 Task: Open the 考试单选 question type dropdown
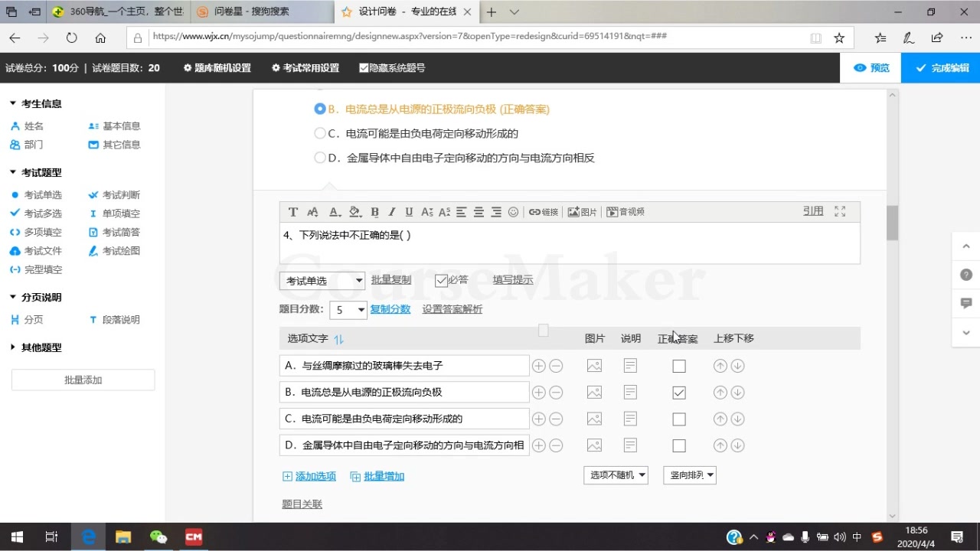point(322,281)
